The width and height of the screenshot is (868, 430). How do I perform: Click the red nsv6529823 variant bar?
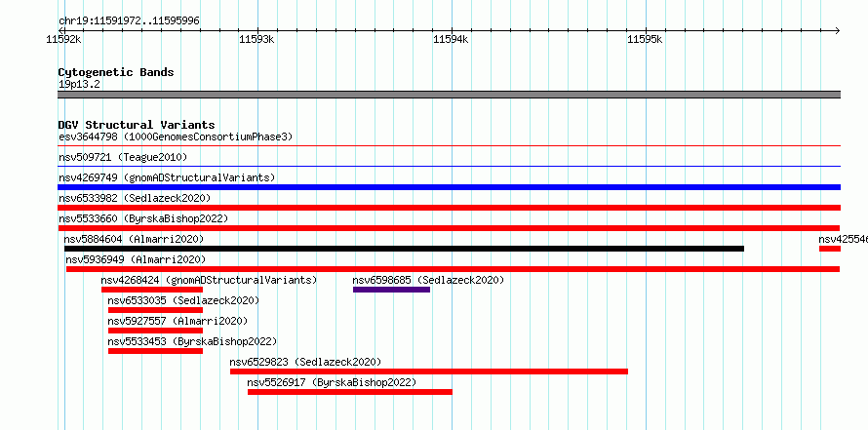429,371
